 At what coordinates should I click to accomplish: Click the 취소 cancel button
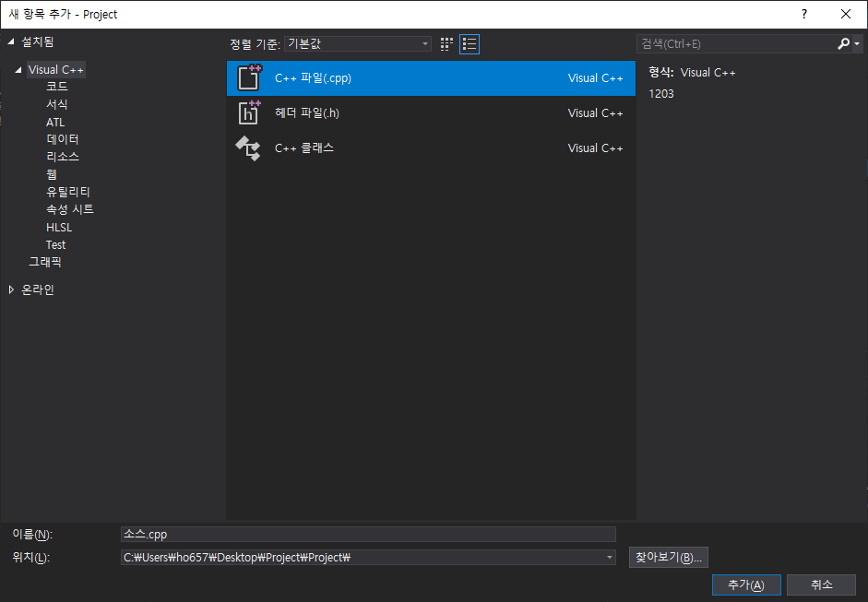[822, 584]
